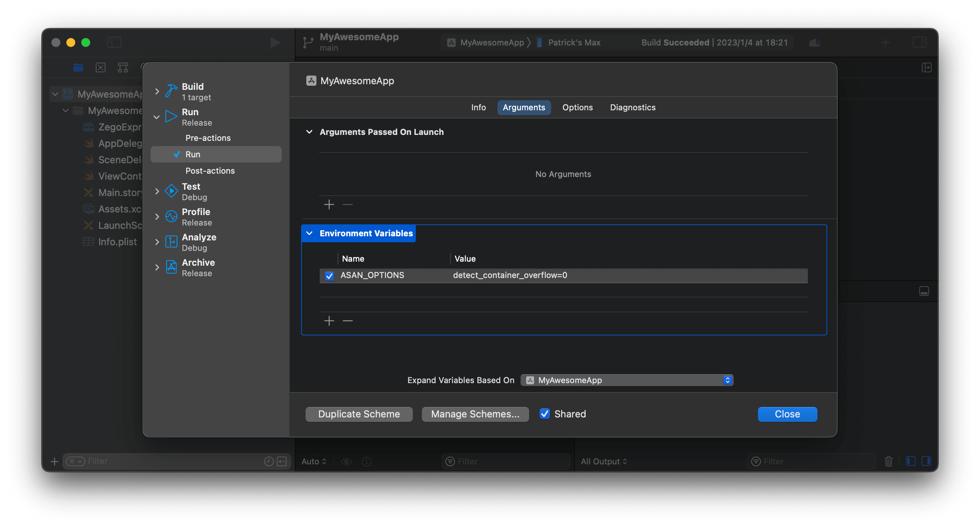Select the Run row under Run
The image size is (980, 527).
tap(216, 154)
